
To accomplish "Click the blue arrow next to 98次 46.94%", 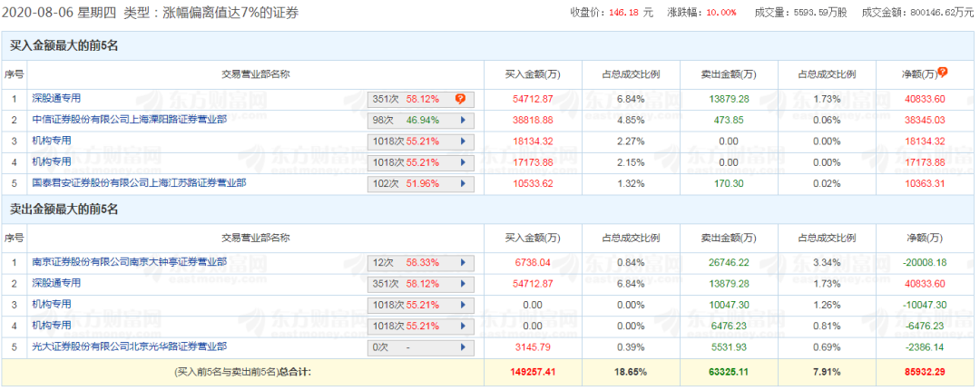I will (x=463, y=120).
